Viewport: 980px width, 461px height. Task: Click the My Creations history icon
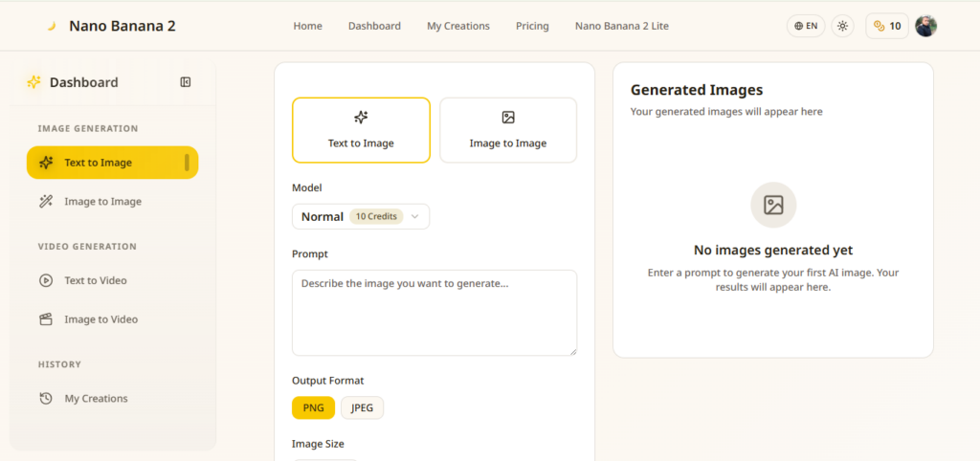pyautogui.click(x=46, y=399)
